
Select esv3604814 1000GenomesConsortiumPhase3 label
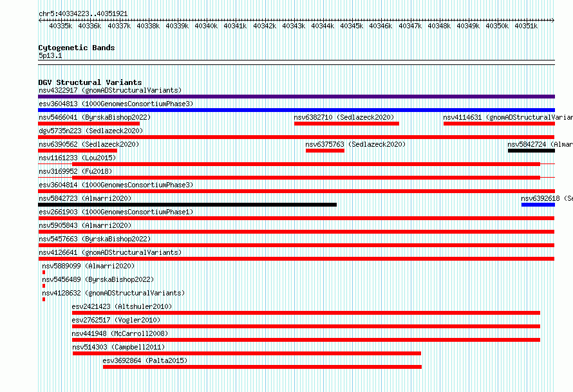point(116,185)
